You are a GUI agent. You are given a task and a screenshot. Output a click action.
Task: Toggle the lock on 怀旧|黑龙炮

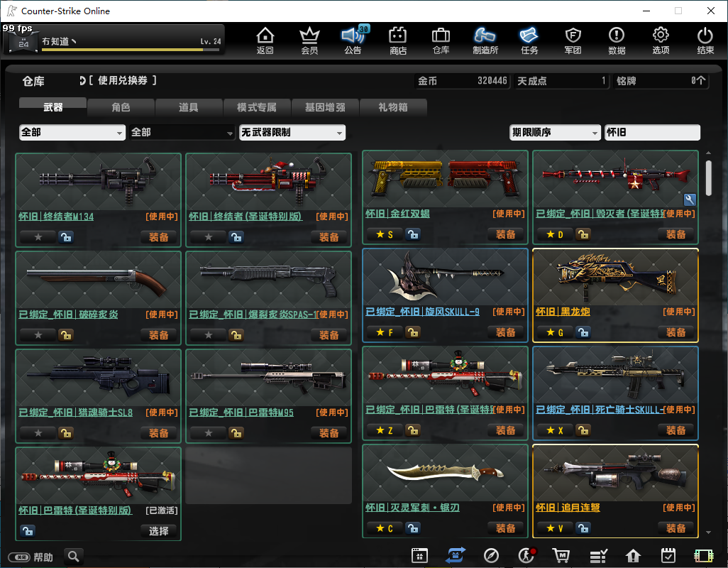(x=583, y=332)
